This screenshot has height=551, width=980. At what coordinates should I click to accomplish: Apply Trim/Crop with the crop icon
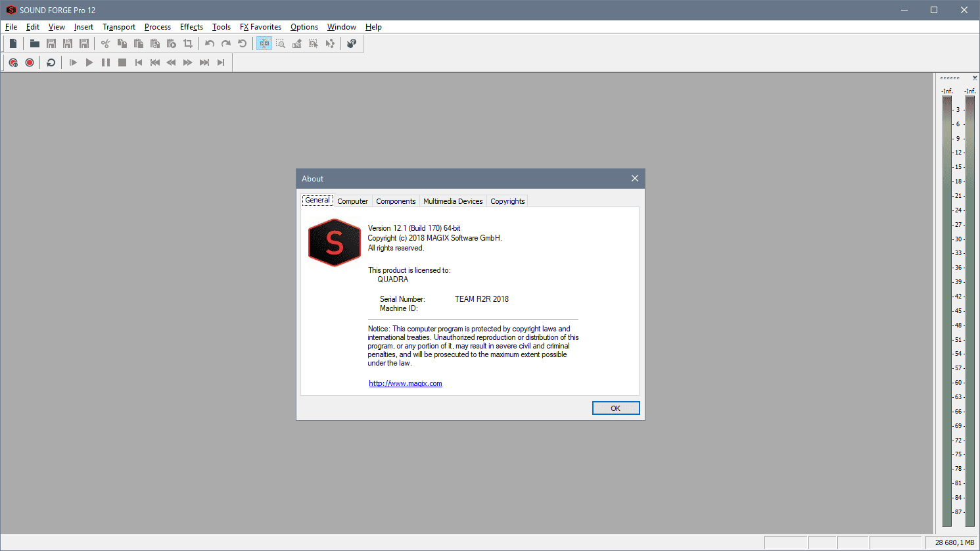(x=188, y=43)
